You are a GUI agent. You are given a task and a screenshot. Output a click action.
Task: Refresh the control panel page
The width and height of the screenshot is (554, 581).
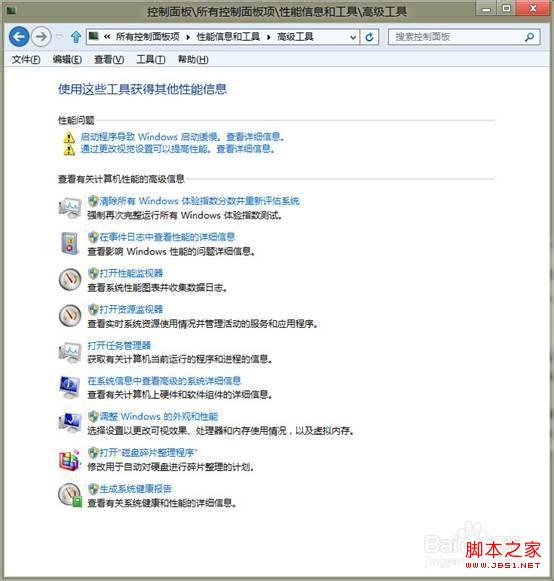pyautogui.click(x=369, y=37)
